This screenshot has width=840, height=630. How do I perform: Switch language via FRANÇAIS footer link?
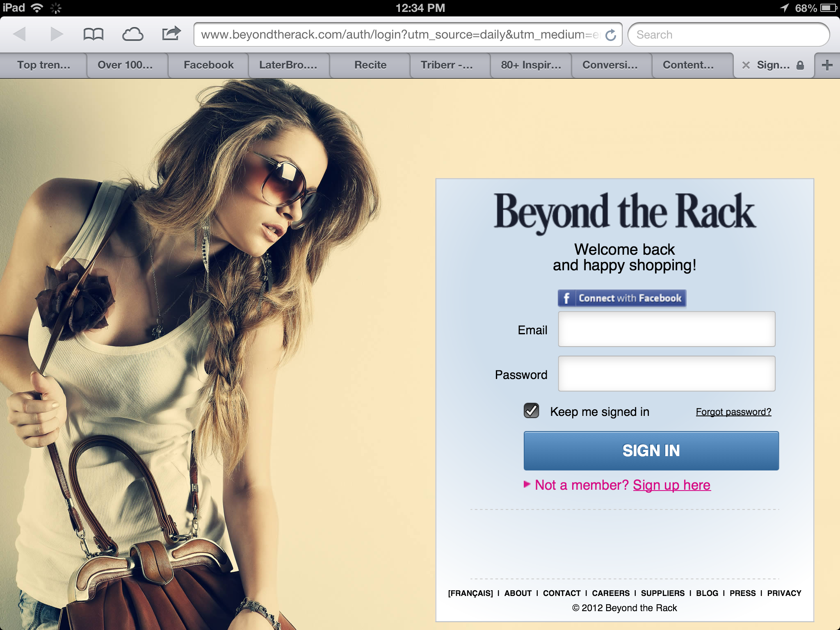(470, 593)
